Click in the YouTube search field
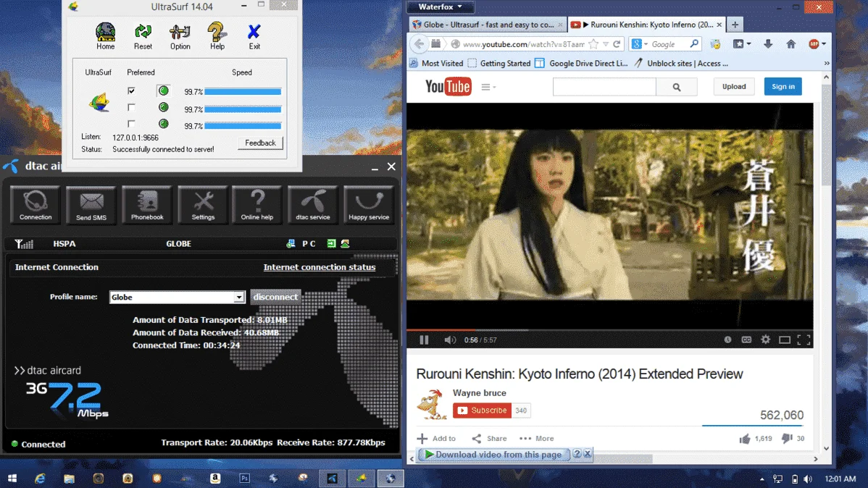 pyautogui.click(x=604, y=87)
